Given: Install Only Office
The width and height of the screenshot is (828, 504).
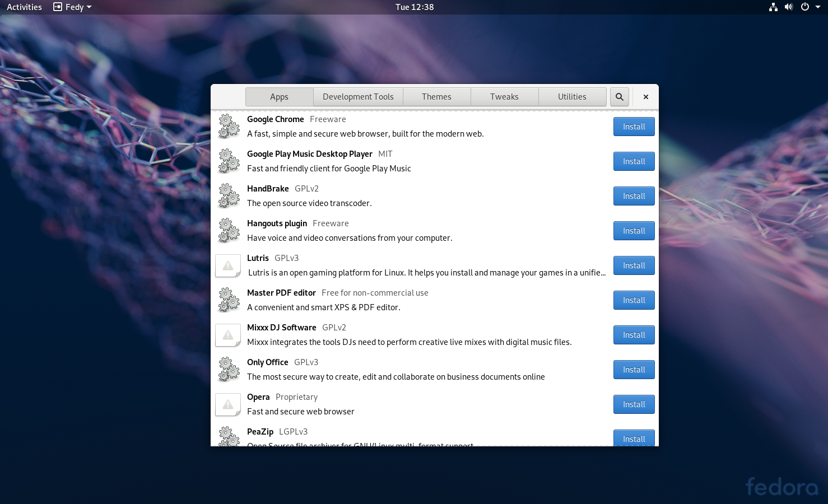Looking at the screenshot, I should pos(634,370).
